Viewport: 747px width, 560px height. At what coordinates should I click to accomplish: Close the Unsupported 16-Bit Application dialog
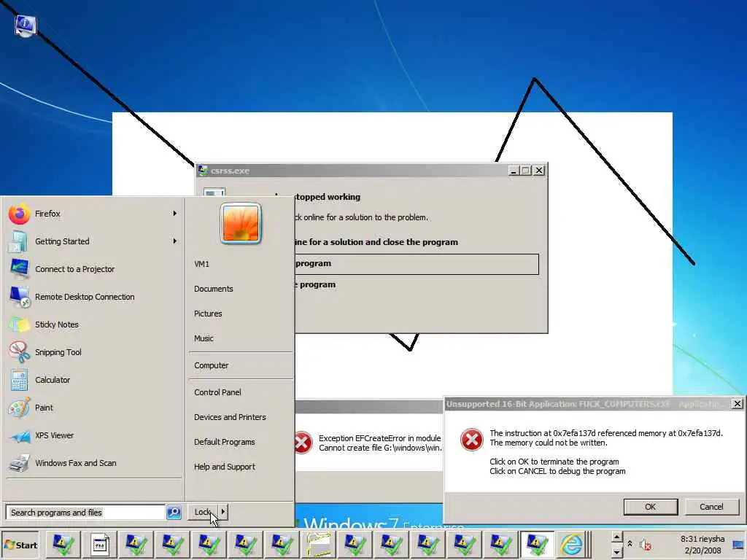737,404
